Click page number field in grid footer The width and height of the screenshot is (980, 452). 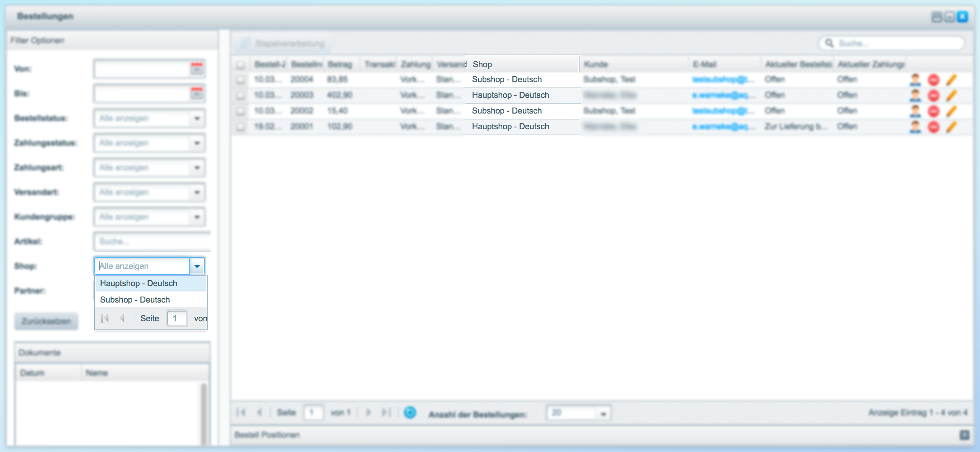click(313, 412)
